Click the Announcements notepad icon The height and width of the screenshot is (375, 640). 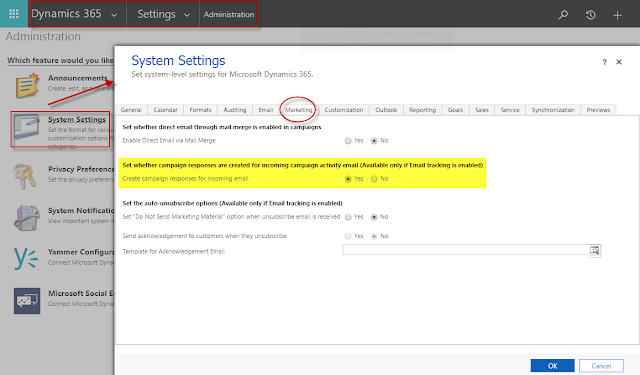(27, 85)
